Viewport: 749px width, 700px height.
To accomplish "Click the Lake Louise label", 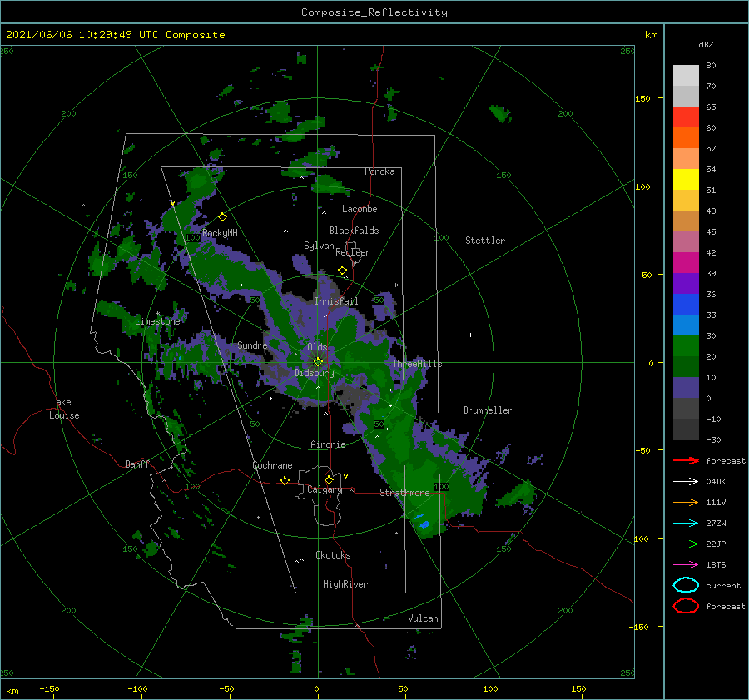I will pyautogui.click(x=64, y=409).
